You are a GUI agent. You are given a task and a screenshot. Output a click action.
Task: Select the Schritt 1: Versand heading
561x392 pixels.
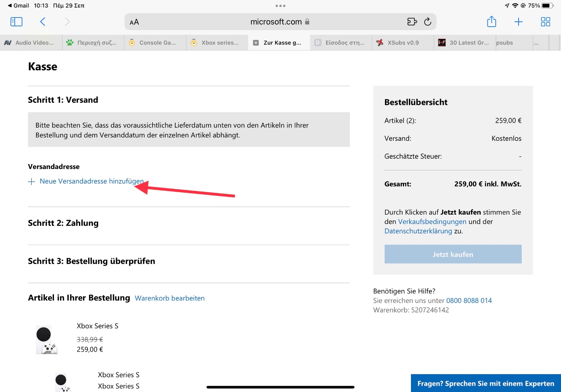[x=63, y=100]
